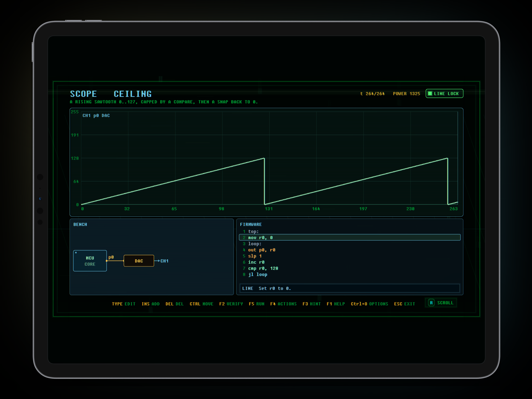This screenshot has height=399, width=532.
Task: Click the BENCH panel title
Action: point(80,224)
